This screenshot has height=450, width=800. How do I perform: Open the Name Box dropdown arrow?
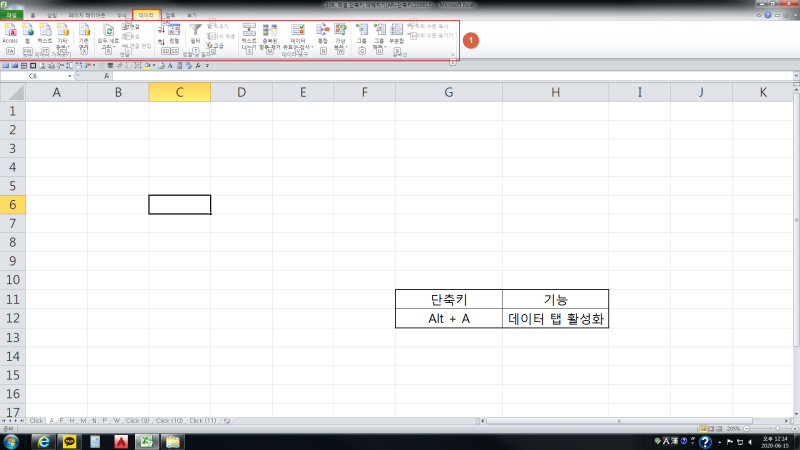click(69, 76)
